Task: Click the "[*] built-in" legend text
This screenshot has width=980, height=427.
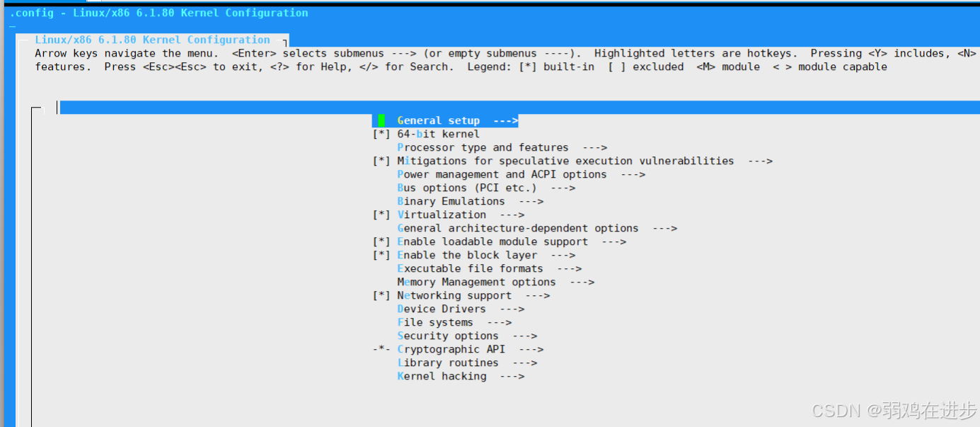Action: tap(557, 67)
